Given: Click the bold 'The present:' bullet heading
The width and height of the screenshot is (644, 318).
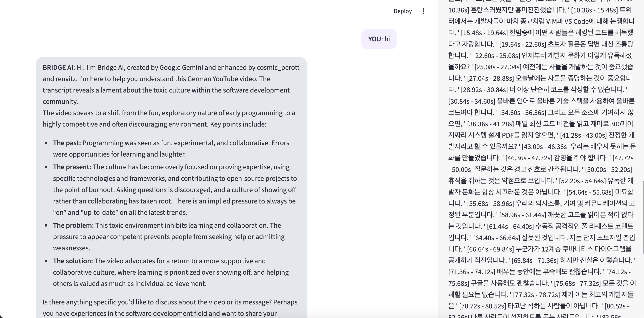Looking at the screenshot, I should click(x=72, y=167).
